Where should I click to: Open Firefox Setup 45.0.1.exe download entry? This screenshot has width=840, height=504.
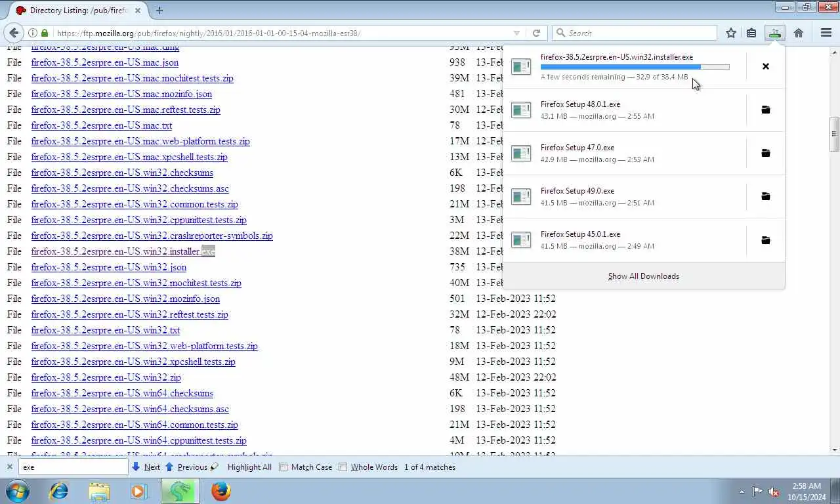[x=624, y=240]
